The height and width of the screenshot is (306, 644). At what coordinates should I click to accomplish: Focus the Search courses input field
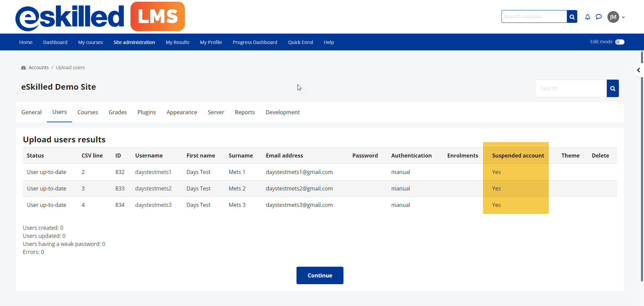click(x=534, y=16)
